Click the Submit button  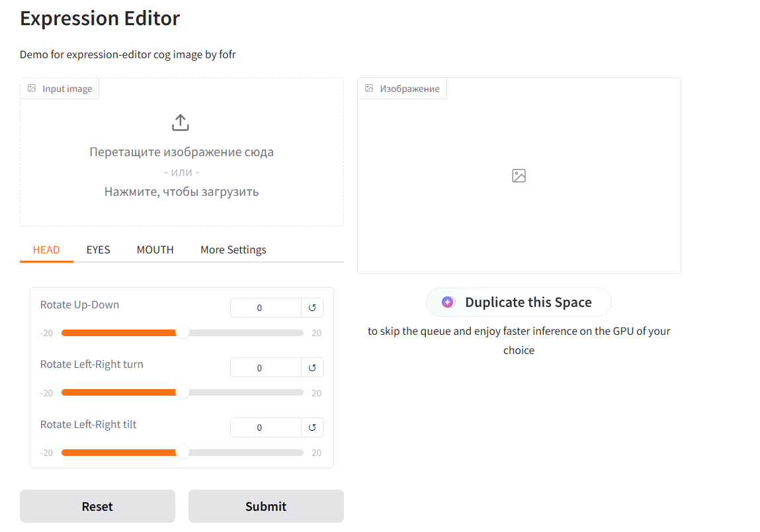click(x=266, y=506)
